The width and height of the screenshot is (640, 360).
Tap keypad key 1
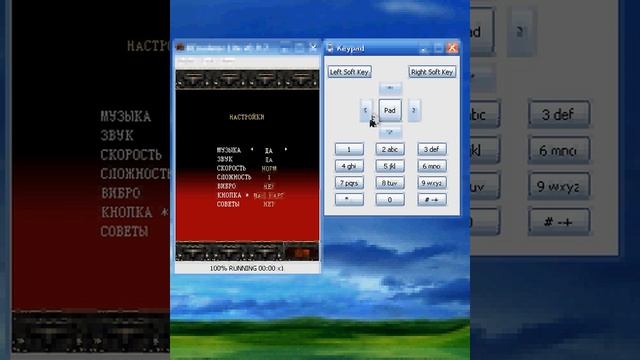[x=349, y=149]
